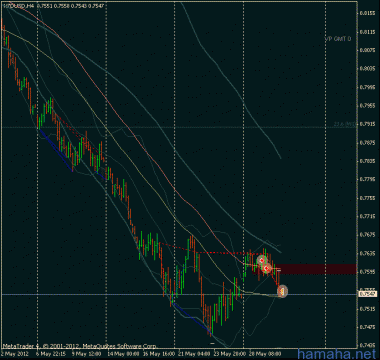
Task: Click price scale value 0.7475
Action: click(368, 327)
